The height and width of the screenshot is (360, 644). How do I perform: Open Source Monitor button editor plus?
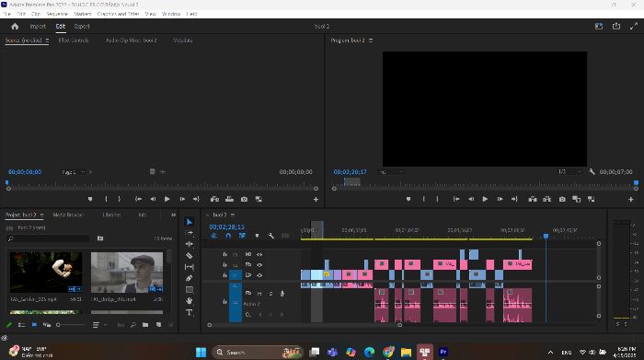pos(316,199)
